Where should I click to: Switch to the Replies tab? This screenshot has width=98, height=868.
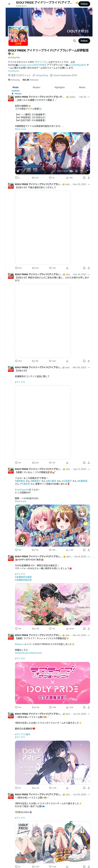pyautogui.click(x=36, y=87)
